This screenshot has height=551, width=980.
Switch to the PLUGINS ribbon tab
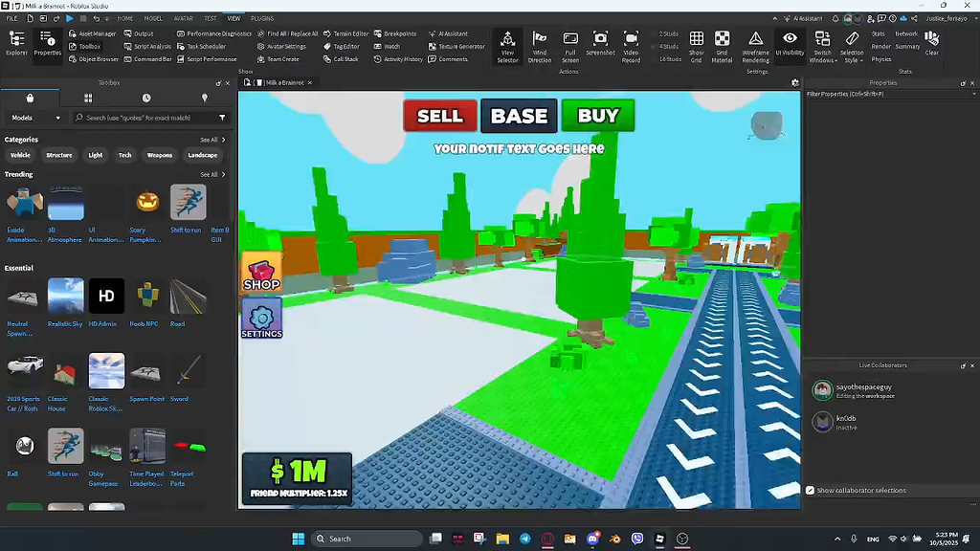point(262,19)
